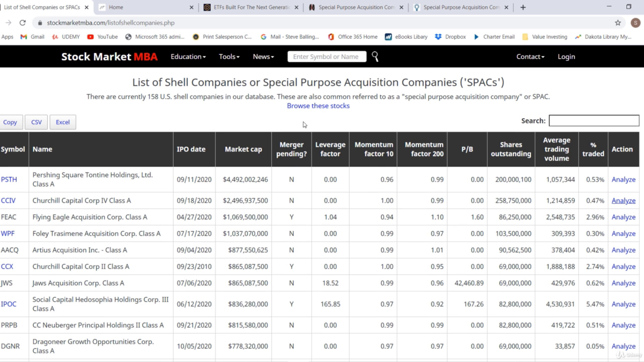The width and height of the screenshot is (644, 362).
Task: Open YouTube bookmark
Action: (103, 37)
